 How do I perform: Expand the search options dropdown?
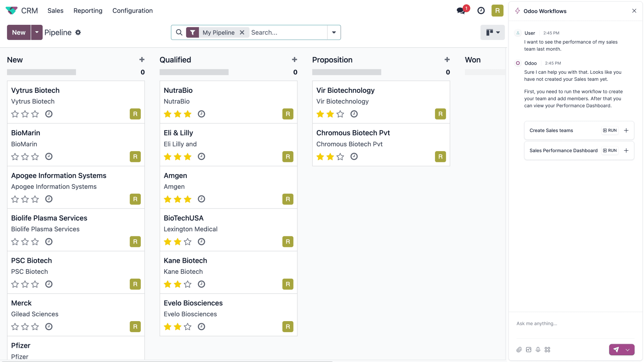[334, 33]
